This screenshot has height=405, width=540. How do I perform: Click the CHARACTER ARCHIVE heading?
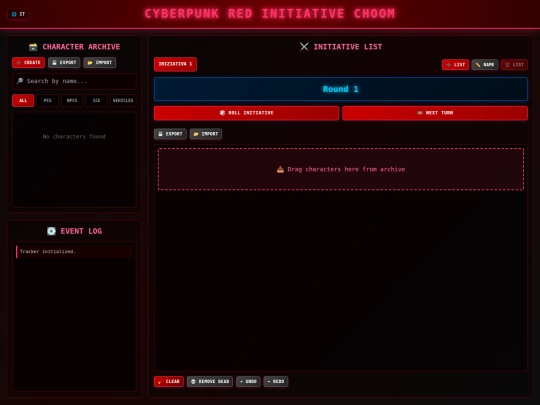point(81,47)
